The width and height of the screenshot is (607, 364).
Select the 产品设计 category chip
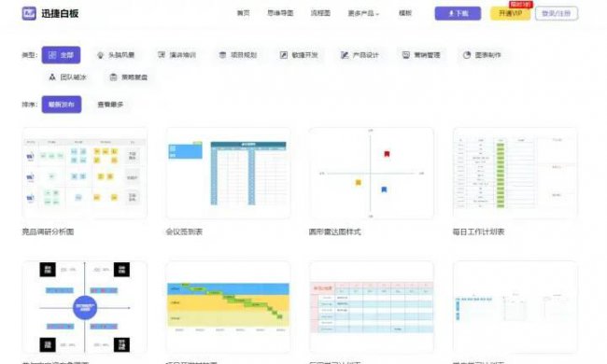(x=360, y=55)
